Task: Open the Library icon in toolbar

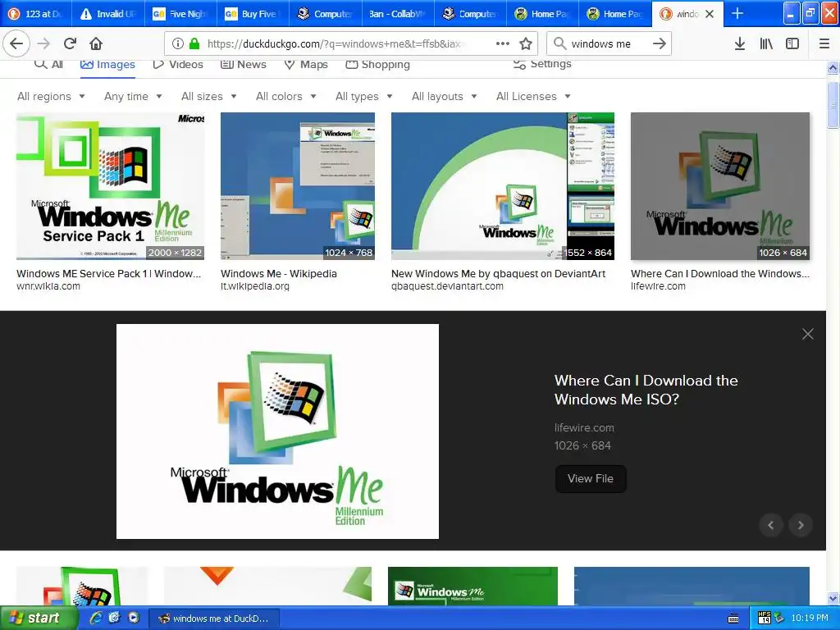Action: click(x=766, y=43)
